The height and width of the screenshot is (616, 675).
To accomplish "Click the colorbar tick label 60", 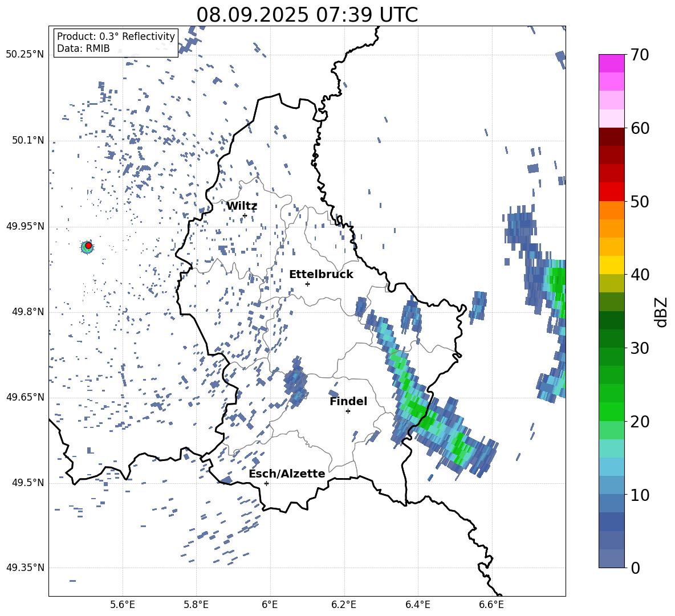I will (640, 128).
